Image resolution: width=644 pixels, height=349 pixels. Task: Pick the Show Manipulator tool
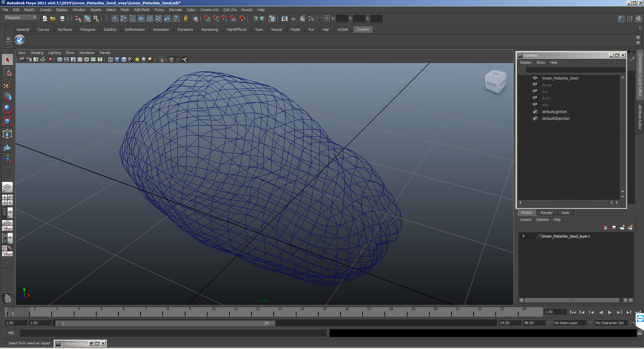pyautogui.click(x=7, y=159)
